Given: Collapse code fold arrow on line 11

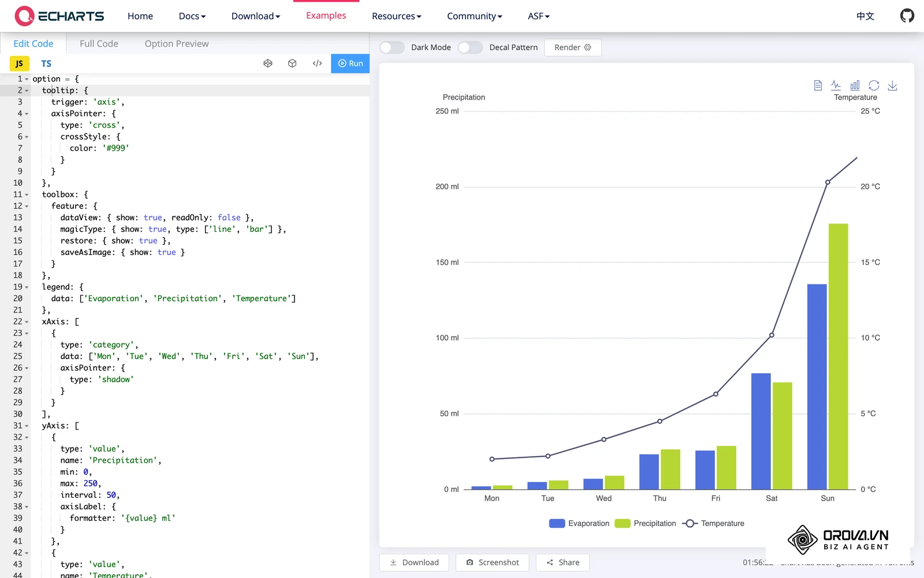Looking at the screenshot, I should (x=27, y=195).
